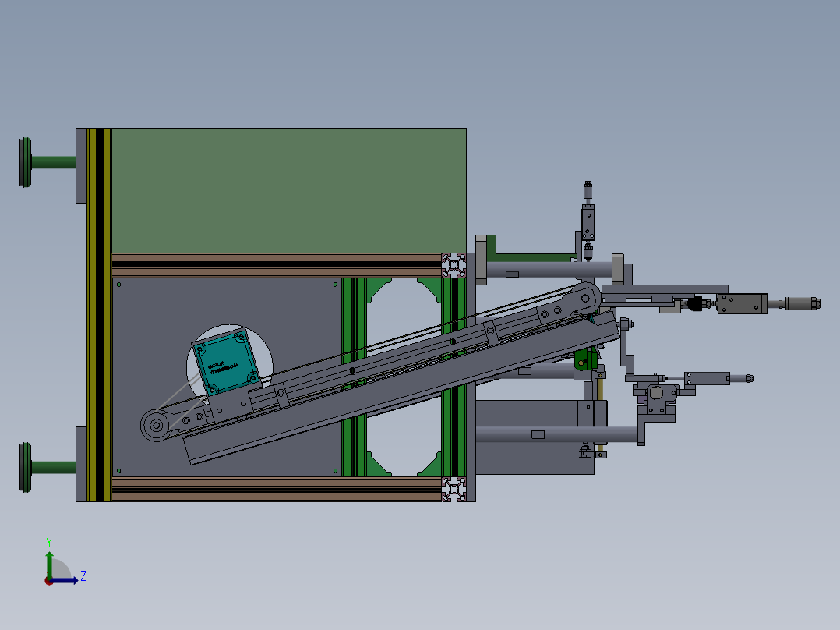
Task: Click the lower aluminum profile end cross-section
Action: (x=454, y=489)
